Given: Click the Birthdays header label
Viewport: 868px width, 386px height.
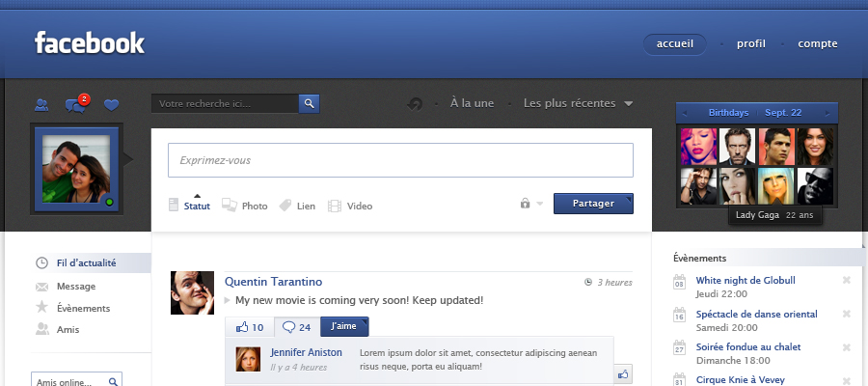Looking at the screenshot, I should pyautogui.click(x=728, y=113).
